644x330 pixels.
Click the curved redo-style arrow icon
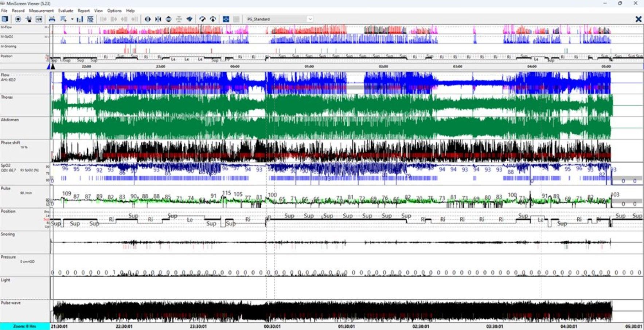202,19
